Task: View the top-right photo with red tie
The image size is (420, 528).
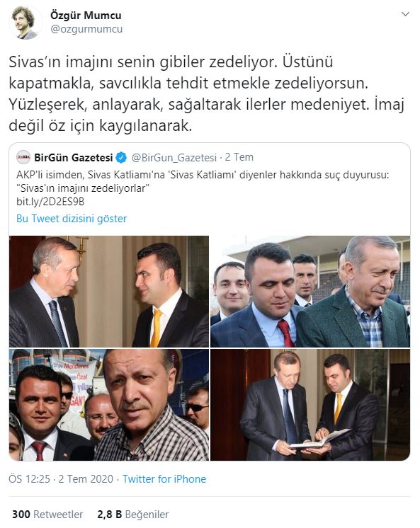Action: [310, 292]
